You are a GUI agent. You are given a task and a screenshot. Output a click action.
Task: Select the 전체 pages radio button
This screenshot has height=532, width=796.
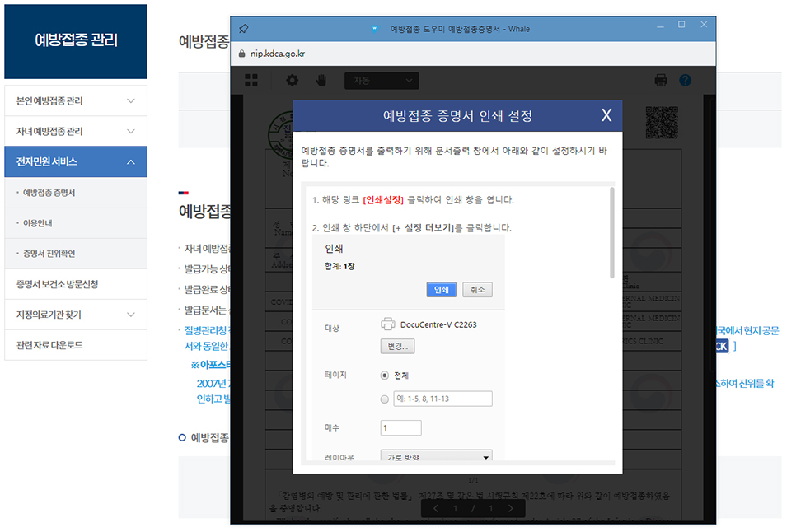[385, 376]
